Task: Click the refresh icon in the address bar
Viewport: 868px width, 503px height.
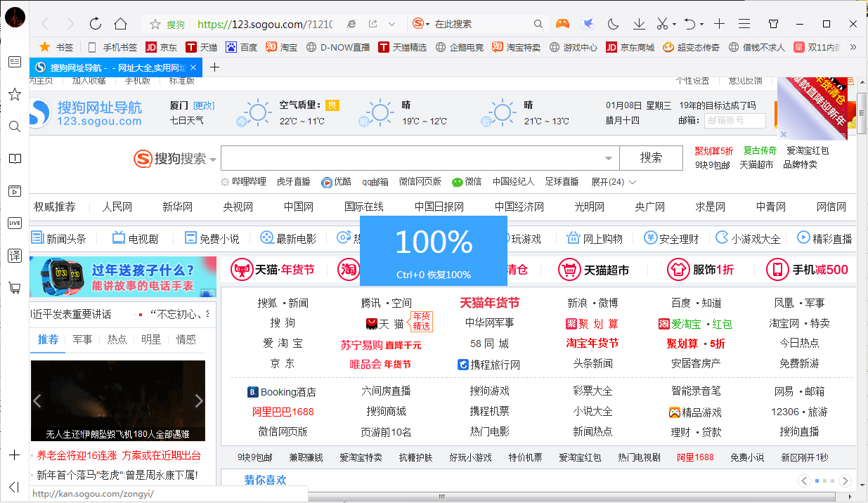Action: (x=95, y=22)
